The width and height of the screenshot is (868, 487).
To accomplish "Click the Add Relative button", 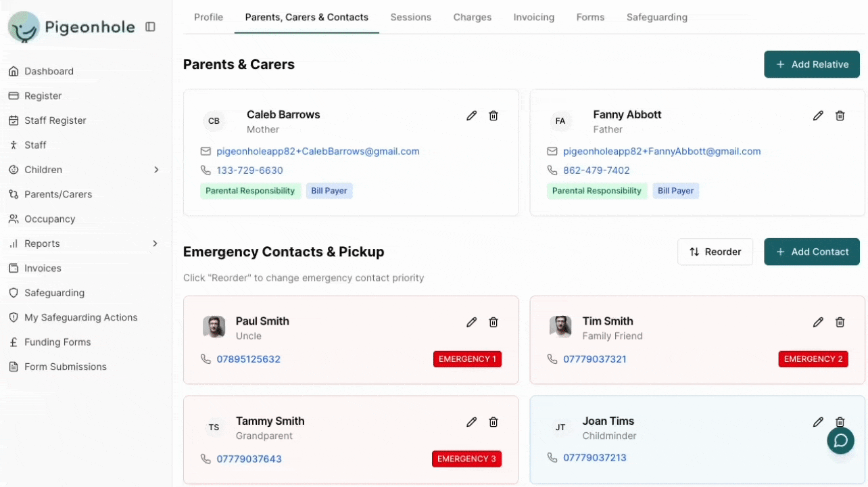I will [812, 64].
